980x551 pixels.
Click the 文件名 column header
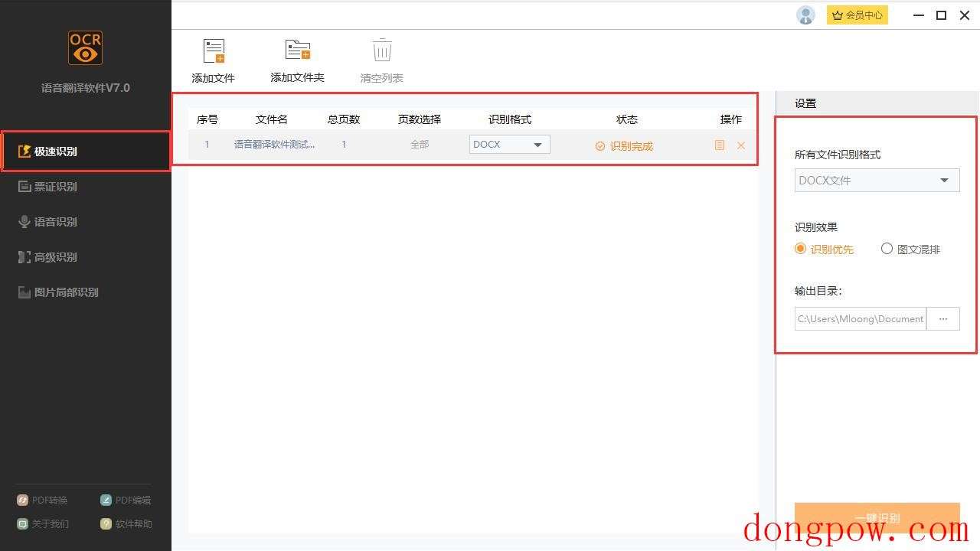point(272,119)
